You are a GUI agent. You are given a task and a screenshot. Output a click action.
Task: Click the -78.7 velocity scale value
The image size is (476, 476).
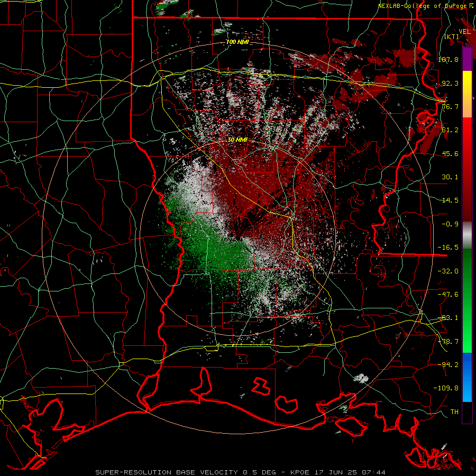pos(448,342)
